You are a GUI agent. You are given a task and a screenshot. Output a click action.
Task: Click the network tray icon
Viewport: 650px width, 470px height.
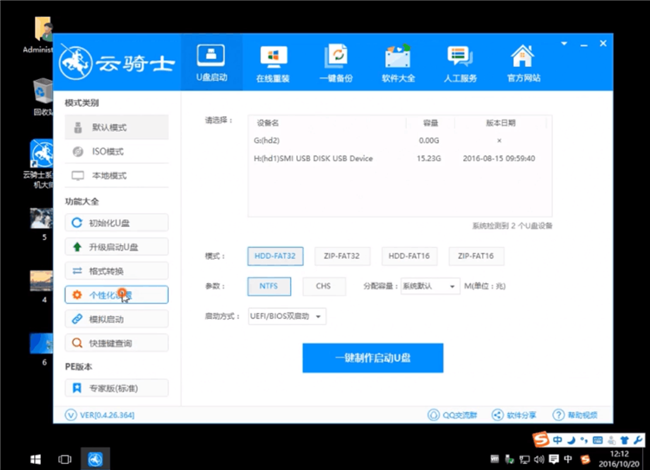[x=524, y=459]
